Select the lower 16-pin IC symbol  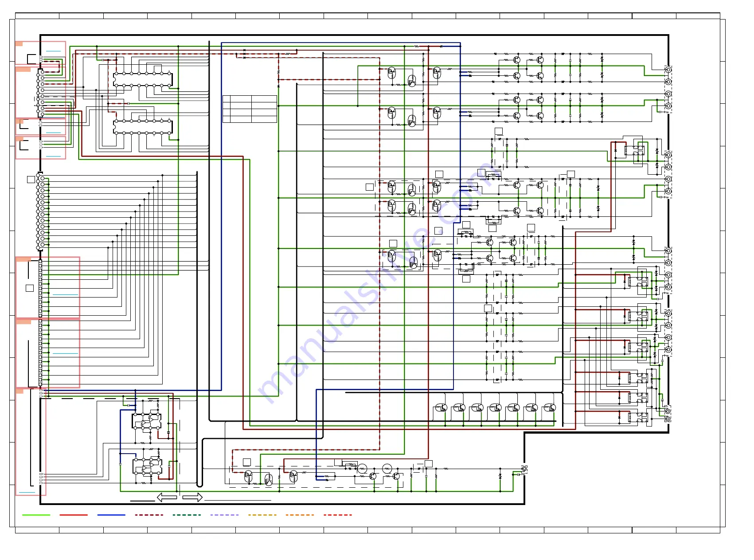tap(143, 126)
